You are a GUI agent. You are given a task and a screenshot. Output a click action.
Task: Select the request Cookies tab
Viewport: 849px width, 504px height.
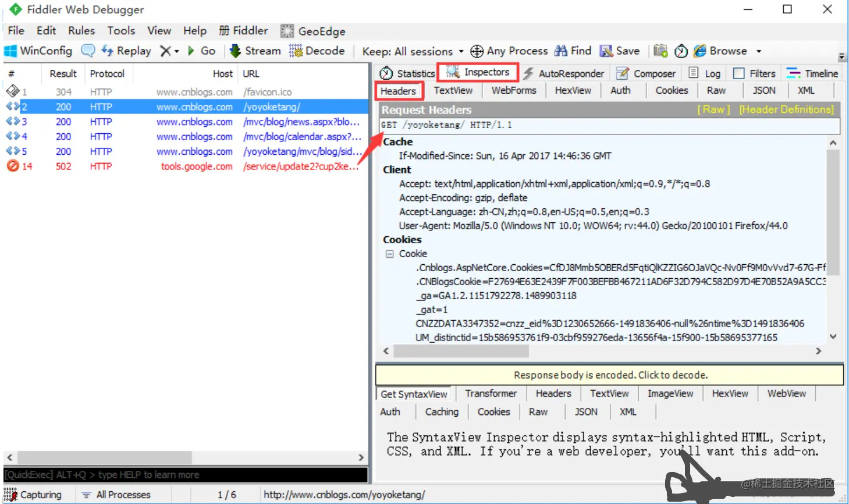coord(672,90)
